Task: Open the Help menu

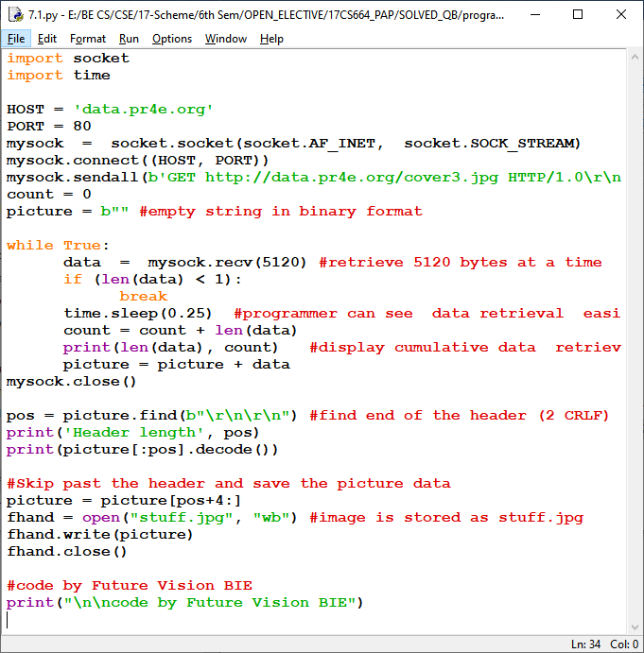Action: [x=271, y=39]
